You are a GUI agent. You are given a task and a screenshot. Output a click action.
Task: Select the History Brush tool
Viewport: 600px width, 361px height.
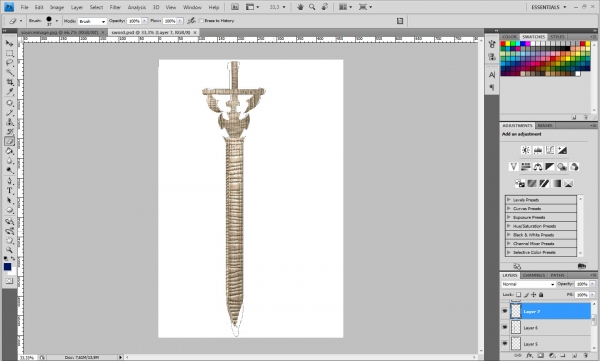pos(10,132)
